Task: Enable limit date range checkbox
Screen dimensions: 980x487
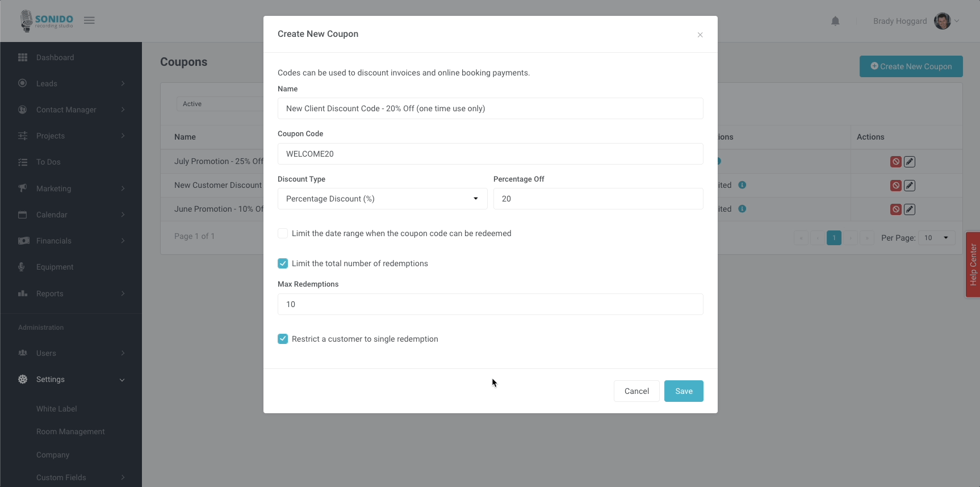Action: coord(283,233)
